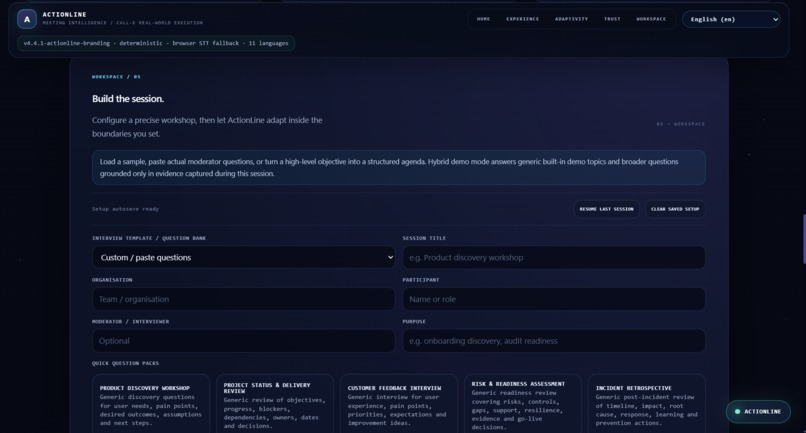Choose the Product Discovery Workshop question pack
This screenshot has width=806, height=433.
[x=151, y=404]
